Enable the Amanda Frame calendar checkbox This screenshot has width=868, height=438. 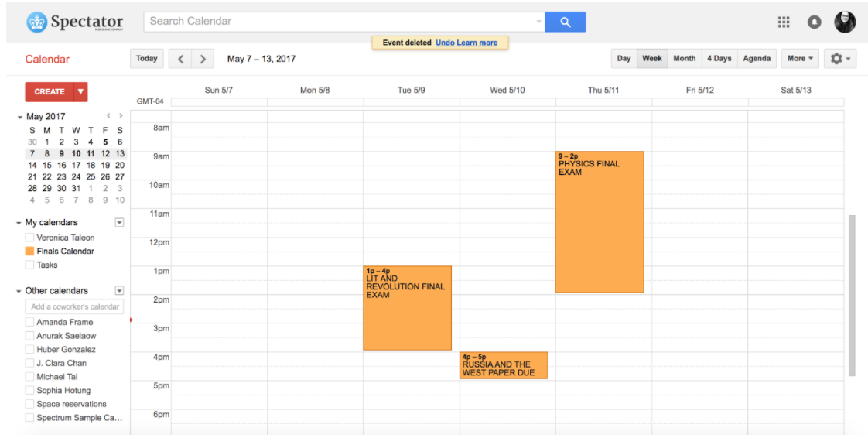(x=29, y=322)
